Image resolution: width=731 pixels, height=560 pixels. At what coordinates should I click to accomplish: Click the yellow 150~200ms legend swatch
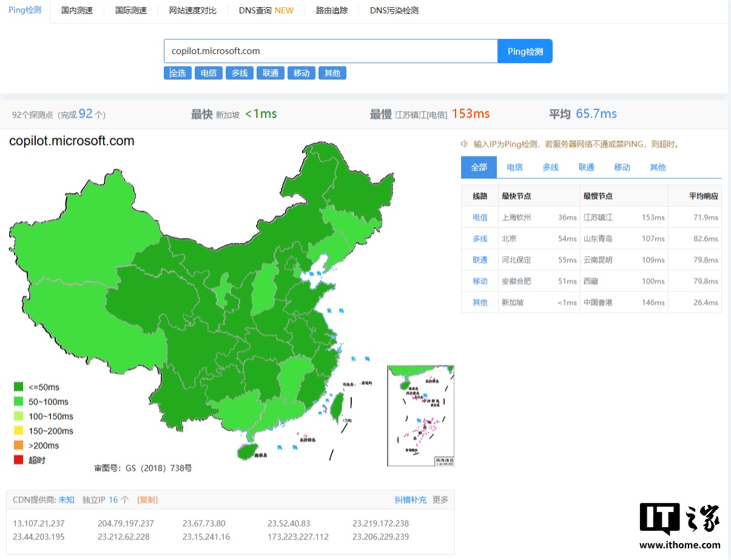coord(18,431)
